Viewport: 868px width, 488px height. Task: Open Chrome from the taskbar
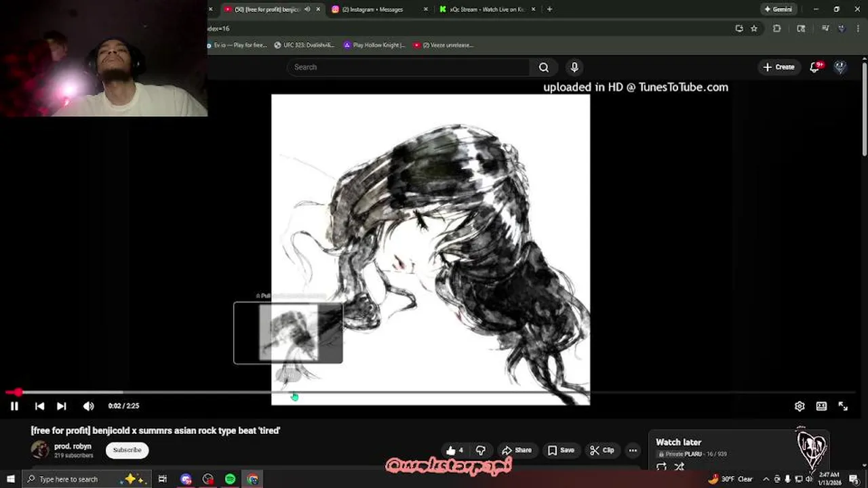pyautogui.click(x=252, y=479)
